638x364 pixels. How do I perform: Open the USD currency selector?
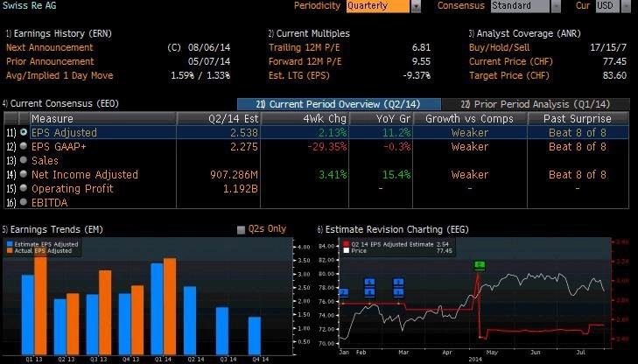[x=608, y=6]
